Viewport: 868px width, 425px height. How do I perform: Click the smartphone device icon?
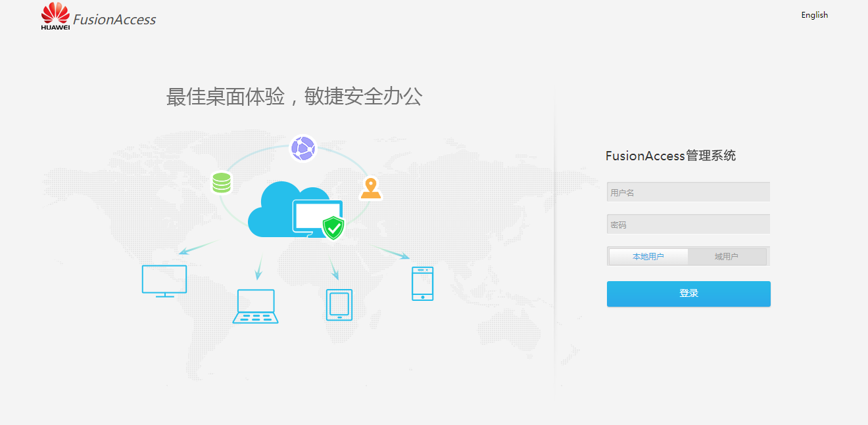422,283
